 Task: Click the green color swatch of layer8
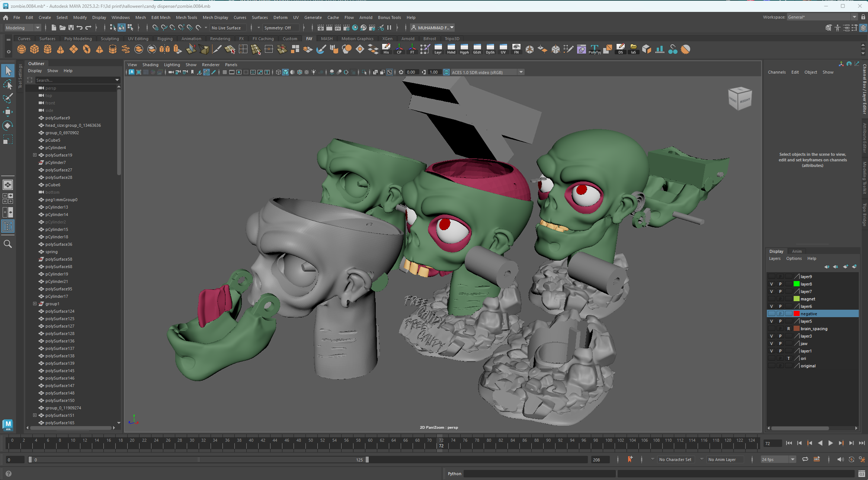click(x=797, y=284)
